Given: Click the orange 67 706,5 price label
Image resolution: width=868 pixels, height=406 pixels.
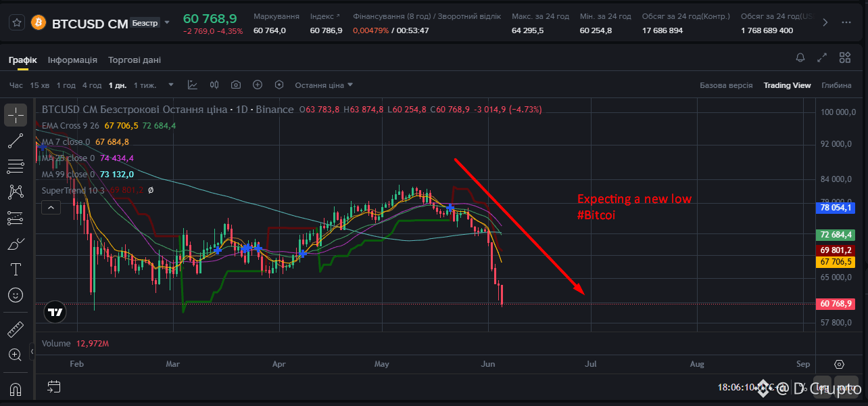Looking at the screenshot, I should 836,262.
